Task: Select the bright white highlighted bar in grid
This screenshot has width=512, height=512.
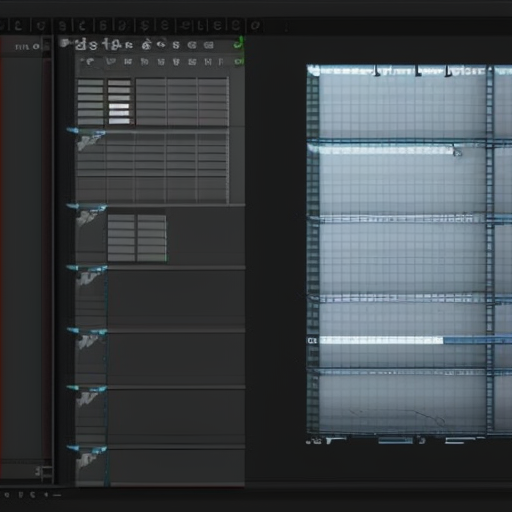Action: point(381,340)
